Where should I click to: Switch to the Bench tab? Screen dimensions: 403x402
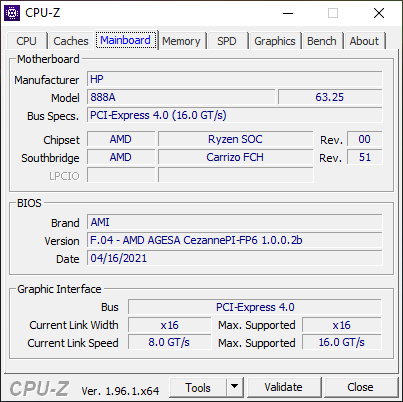[x=322, y=41]
